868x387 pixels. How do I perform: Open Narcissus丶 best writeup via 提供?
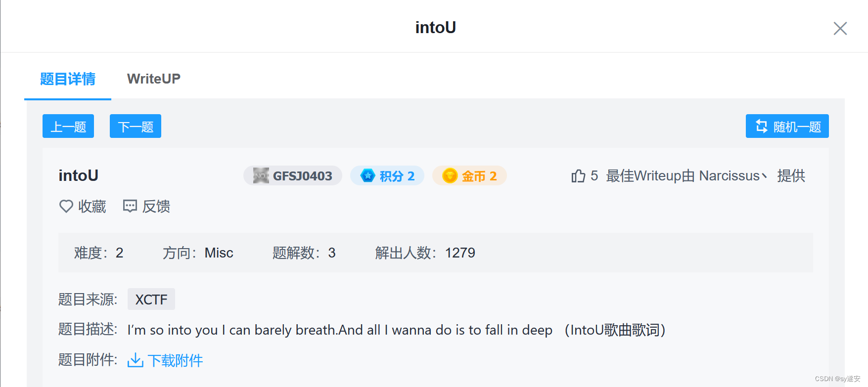click(x=792, y=176)
